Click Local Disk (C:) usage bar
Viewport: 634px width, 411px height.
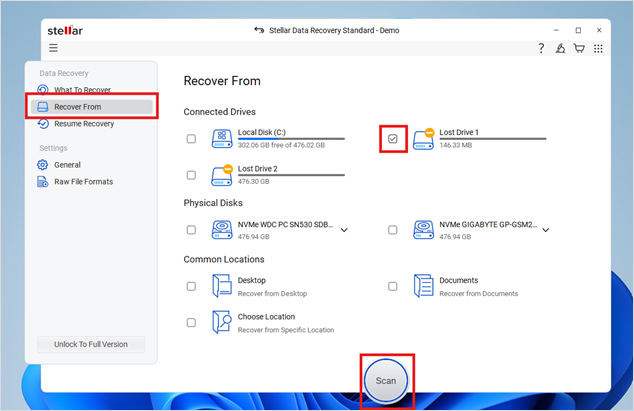pos(291,139)
